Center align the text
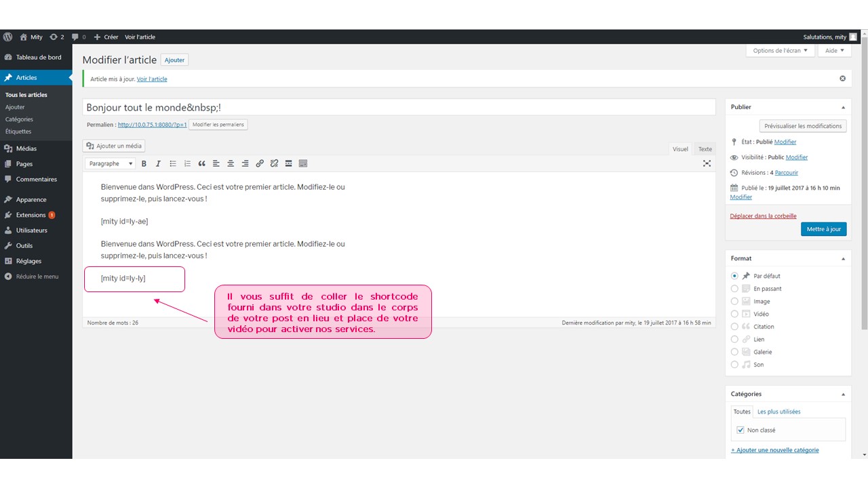The image size is (868, 488). pyautogui.click(x=231, y=163)
